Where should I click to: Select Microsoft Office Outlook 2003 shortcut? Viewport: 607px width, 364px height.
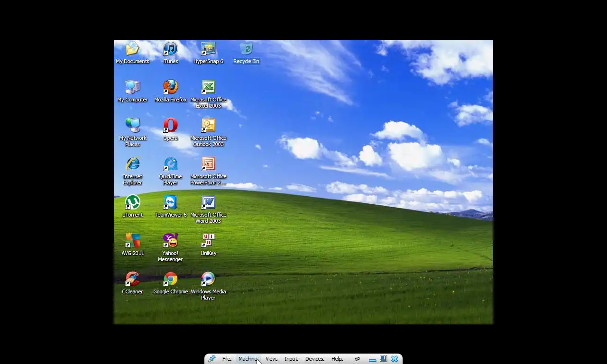point(208,132)
